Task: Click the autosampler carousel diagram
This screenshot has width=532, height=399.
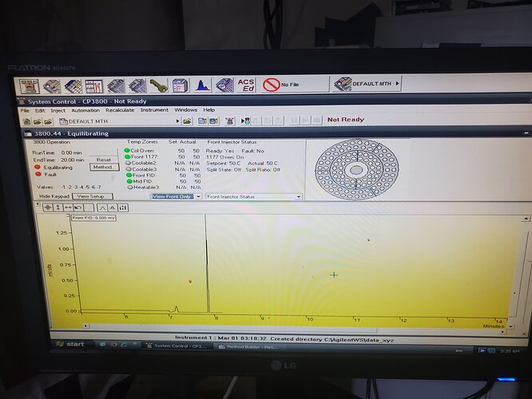Action: pyautogui.click(x=357, y=169)
